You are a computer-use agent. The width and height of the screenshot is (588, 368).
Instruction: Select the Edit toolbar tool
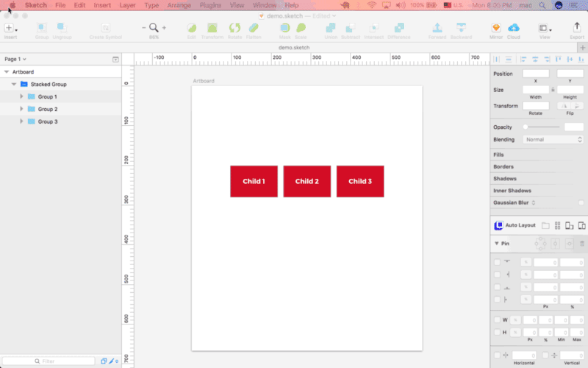[192, 28]
